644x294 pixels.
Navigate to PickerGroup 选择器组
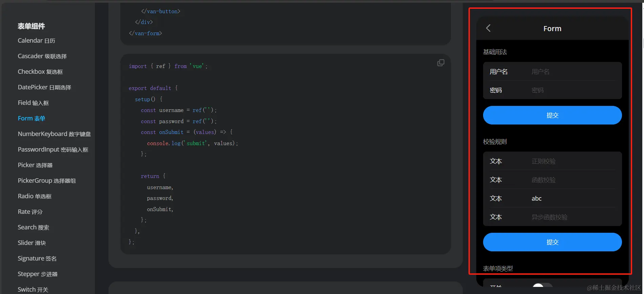tap(47, 181)
